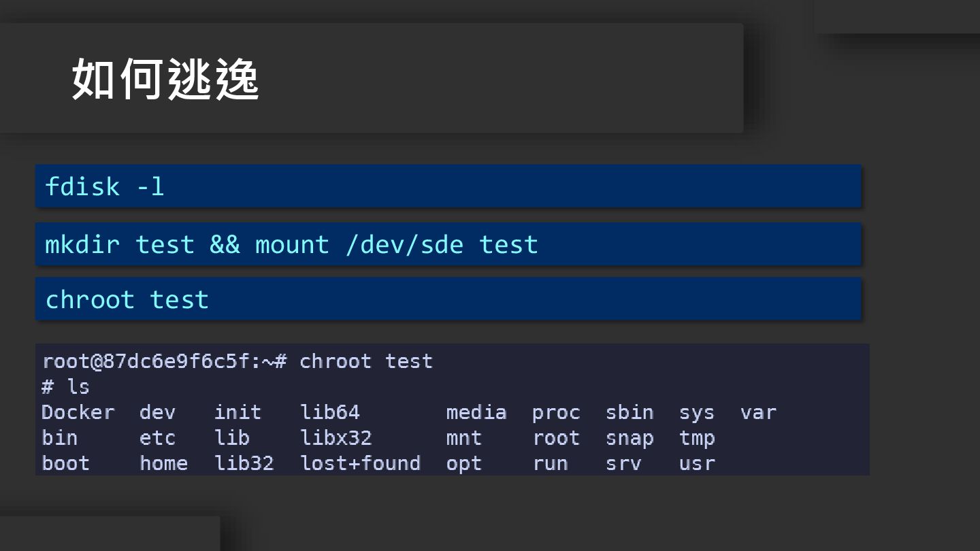980x551 pixels.
Task: Click the ls command in the terminal
Action: 78,386
